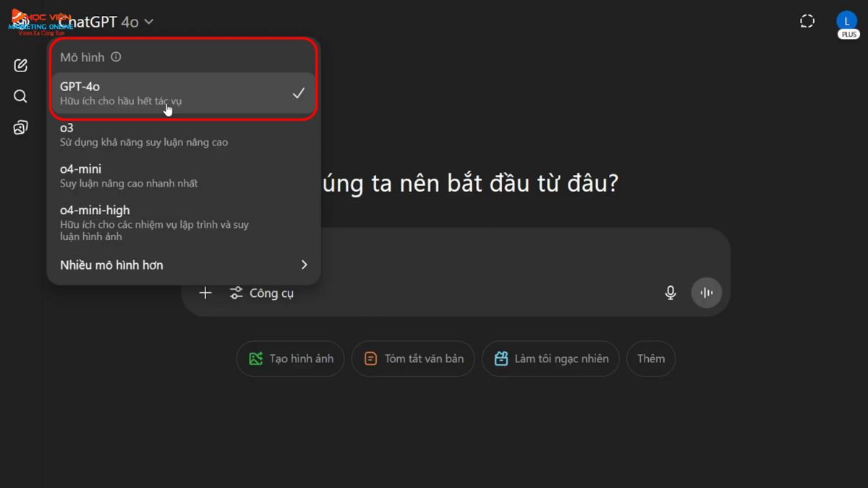Click the Làm tôi ngạc nhiên suggestion chip

(x=550, y=359)
